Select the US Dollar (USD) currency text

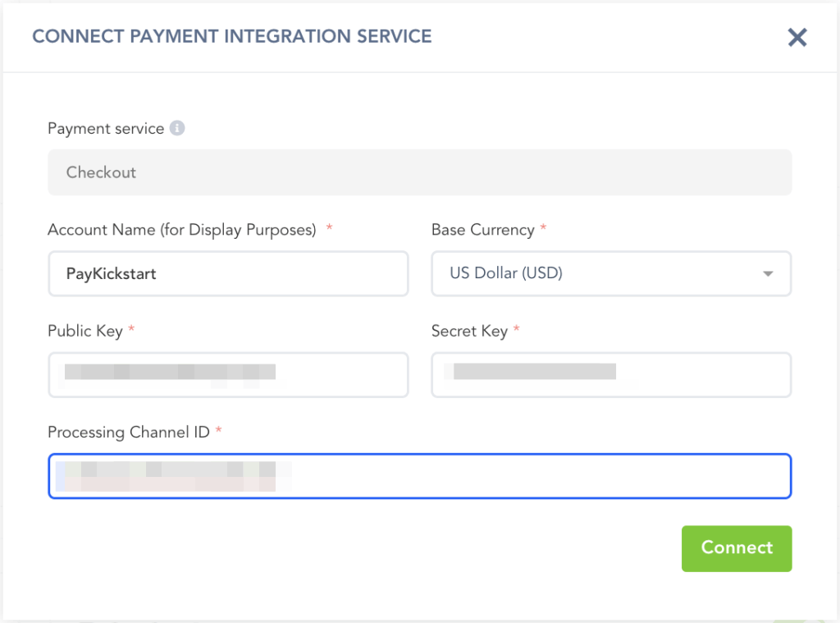point(506,273)
